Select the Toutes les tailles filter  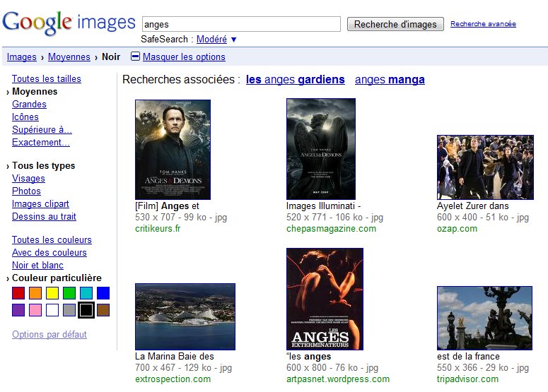[x=47, y=78]
